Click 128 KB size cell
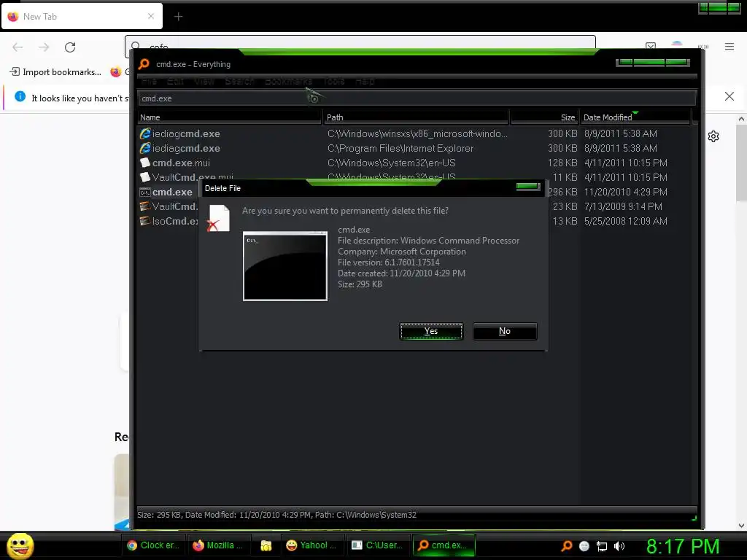Image resolution: width=747 pixels, height=560 pixels. coord(562,163)
